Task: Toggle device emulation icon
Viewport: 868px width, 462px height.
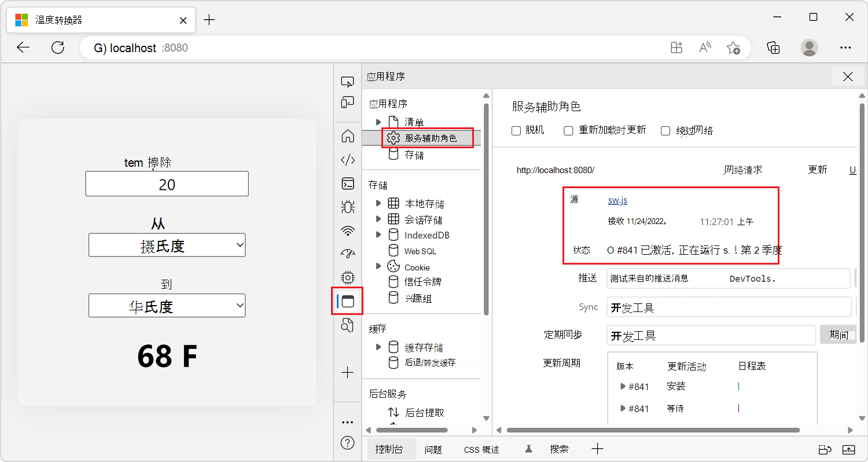Action: pos(347,103)
